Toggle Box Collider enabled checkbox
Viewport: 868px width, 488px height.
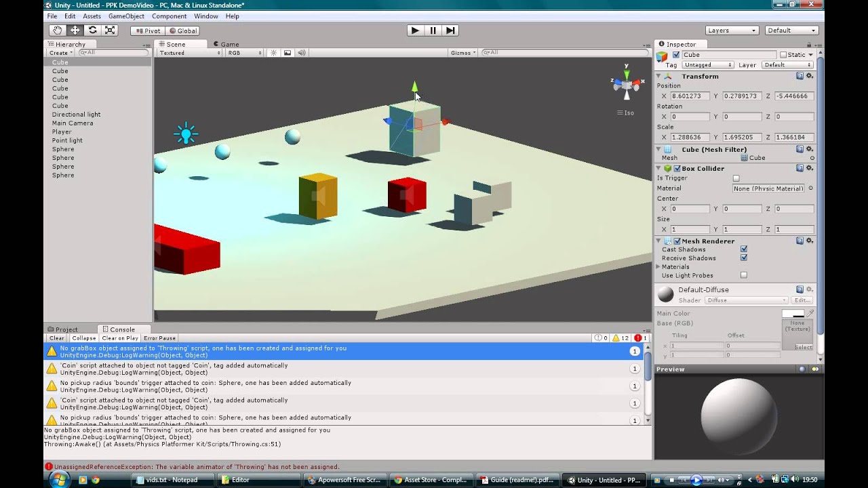[677, 168]
